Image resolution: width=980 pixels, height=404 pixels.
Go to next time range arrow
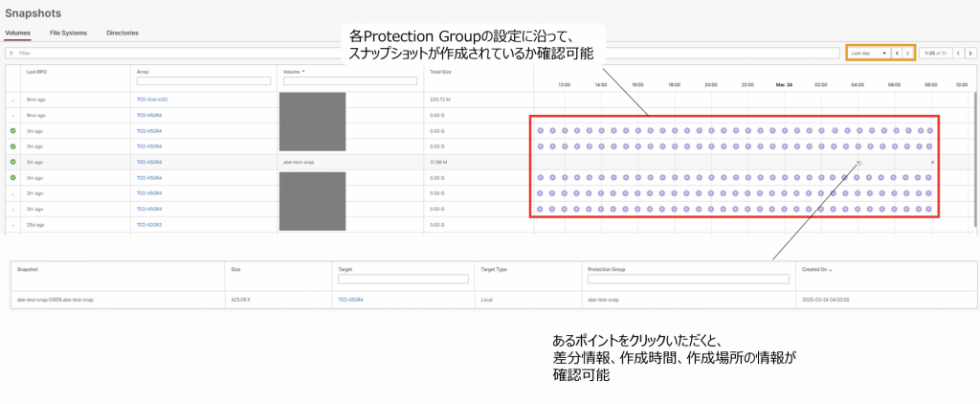pos(907,53)
